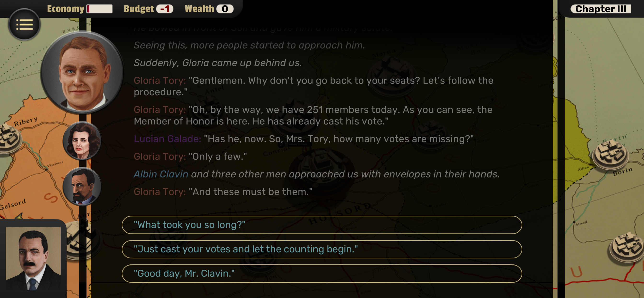Viewport: 644px width, 298px height.
Task: Open the mustached president portrait card
Action: (x=33, y=258)
